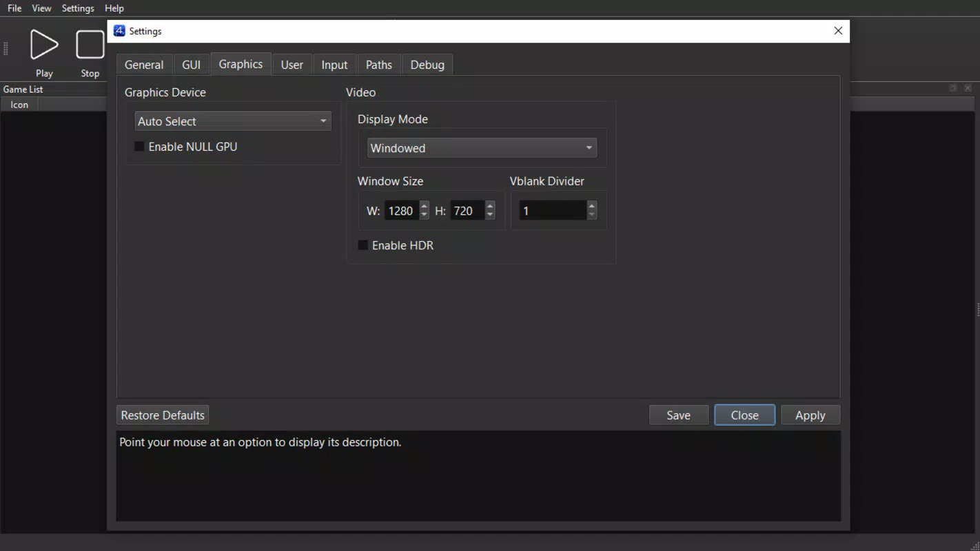Enable NULL GPU checkbox
This screenshot has width=980, height=551.
(139, 147)
